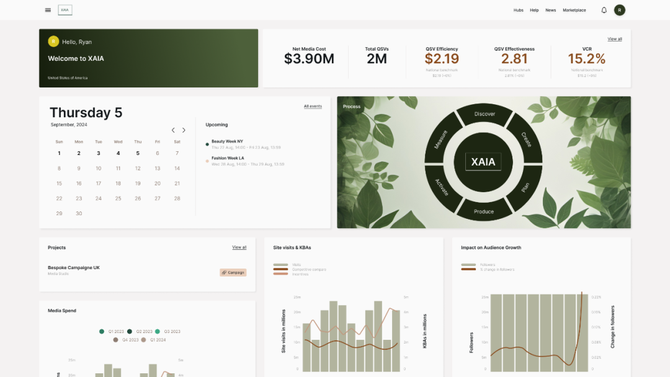Open the hamburger menu icon

click(48, 10)
